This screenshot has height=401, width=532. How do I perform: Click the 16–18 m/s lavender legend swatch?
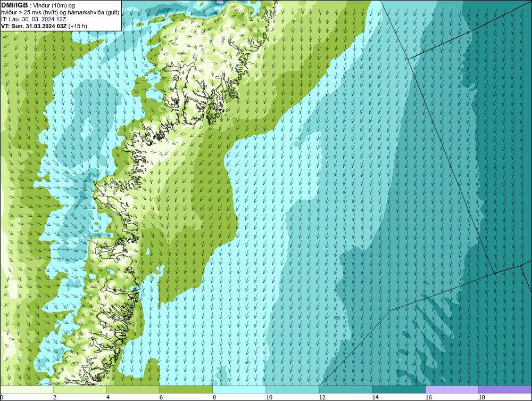(452, 389)
